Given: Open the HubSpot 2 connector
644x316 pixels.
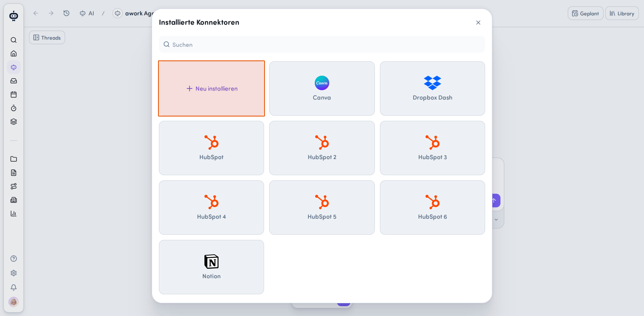Looking at the screenshot, I should [x=322, y=148].
